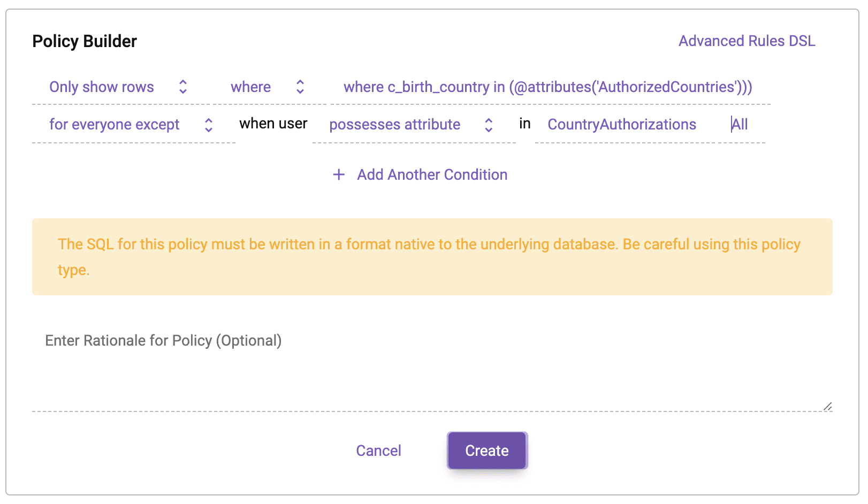Open the where condition type dropdown
The width and height of the screenshot is (868, 504).
[268, 87]
